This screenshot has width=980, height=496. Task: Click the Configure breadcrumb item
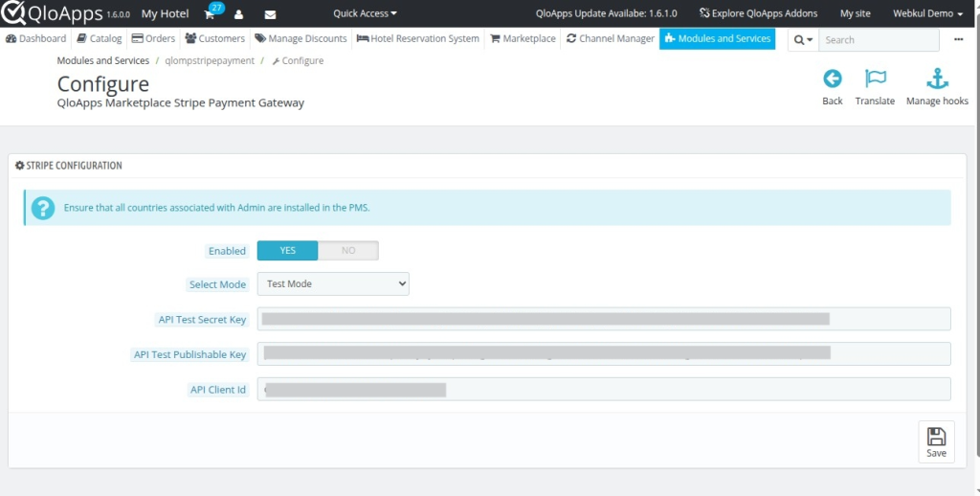point(298,60)
